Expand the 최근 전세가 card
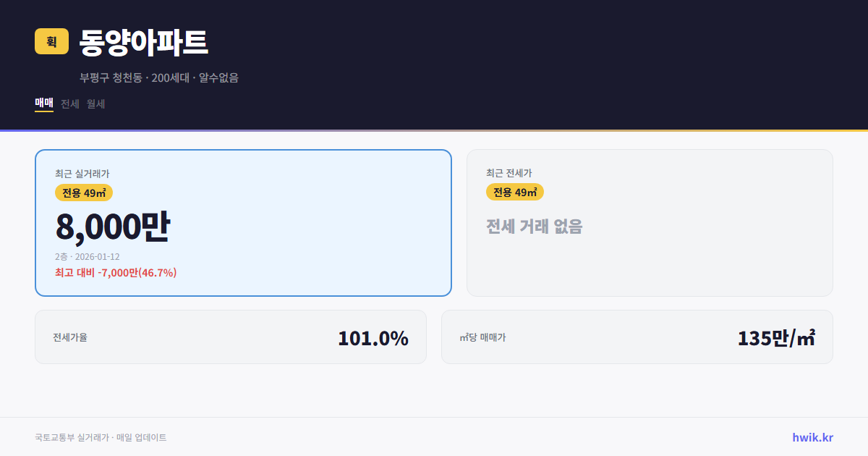 [650, 222]
